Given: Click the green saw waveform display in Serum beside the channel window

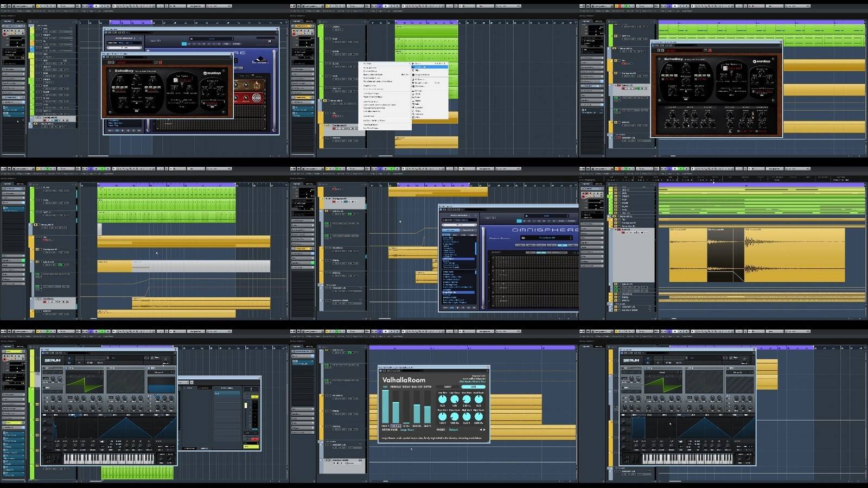Looking at the screenshot, I should click(85, 382).
